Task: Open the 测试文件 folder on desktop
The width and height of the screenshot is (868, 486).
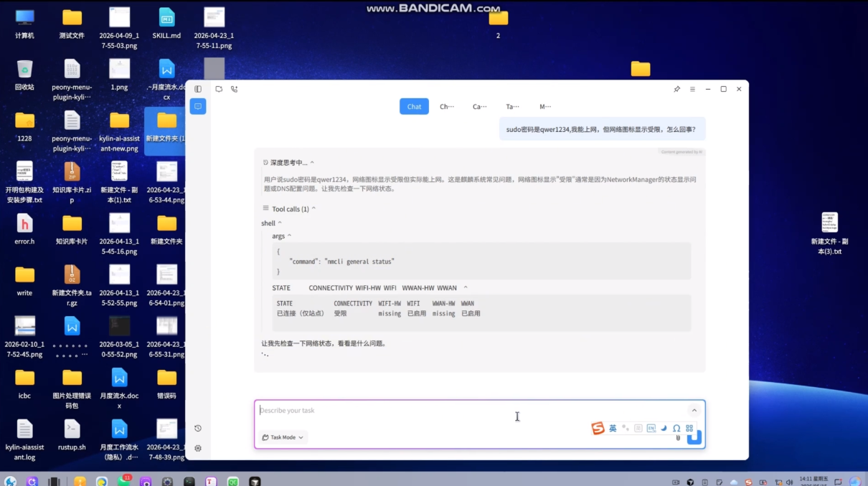Action: [x=72, y=24]
